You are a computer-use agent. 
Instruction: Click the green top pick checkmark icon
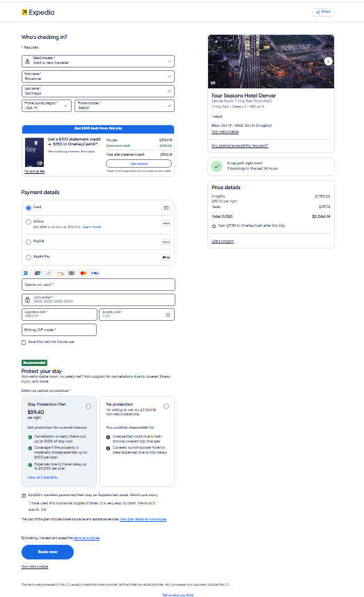[216, 166]
